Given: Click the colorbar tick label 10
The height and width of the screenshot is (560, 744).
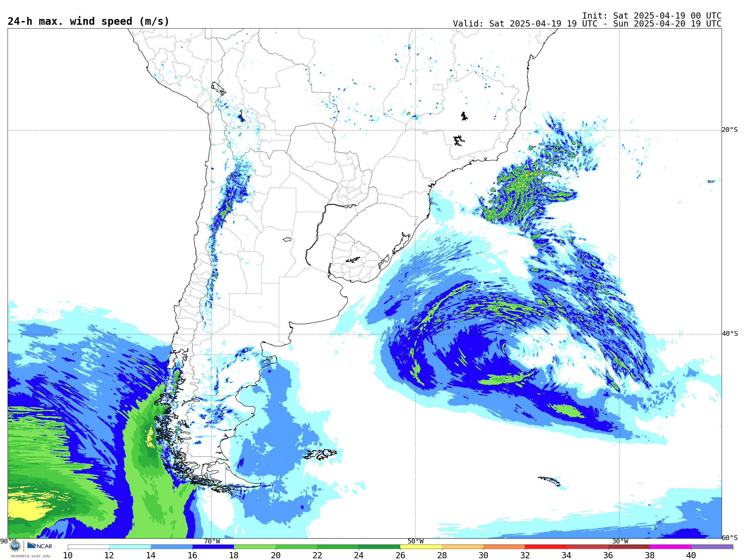Looking at the screenshot, I should pos(68,555).
